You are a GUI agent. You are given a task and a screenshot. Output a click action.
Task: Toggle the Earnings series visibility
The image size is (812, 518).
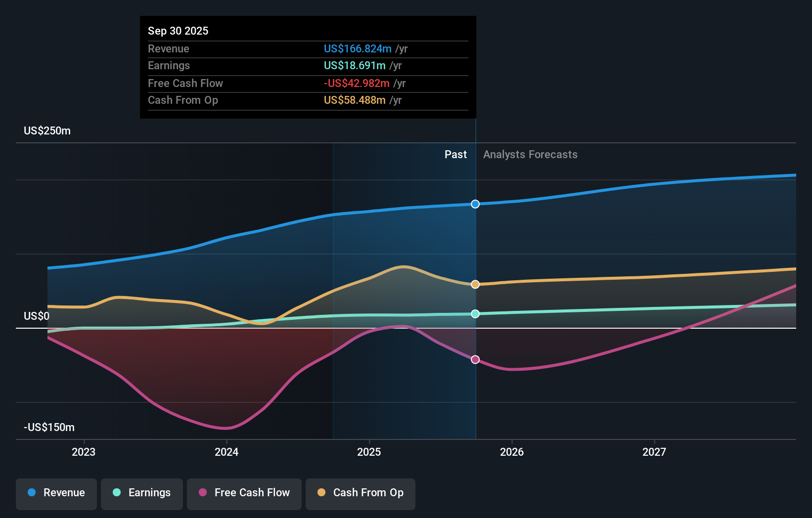tap(141, 493)
